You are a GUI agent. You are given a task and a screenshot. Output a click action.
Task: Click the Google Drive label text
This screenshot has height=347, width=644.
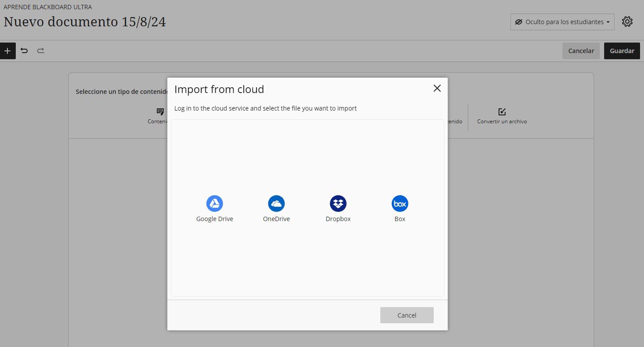coord(215,219)
